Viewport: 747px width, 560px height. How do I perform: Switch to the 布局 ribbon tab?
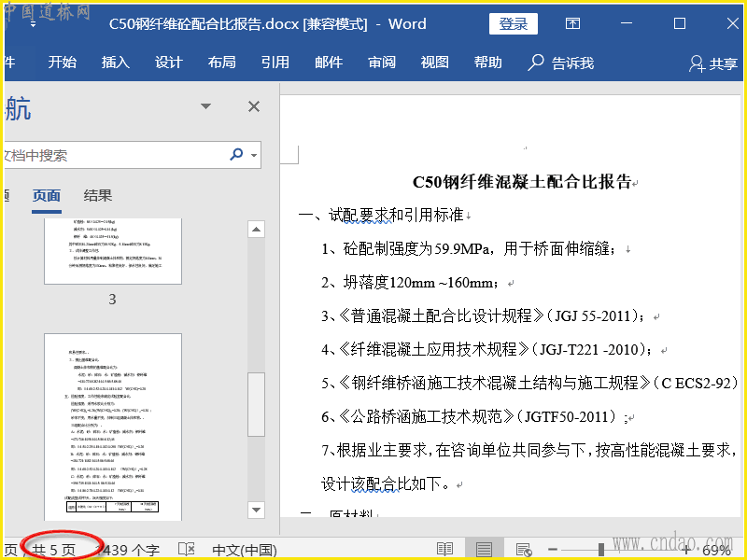point(221,63)
